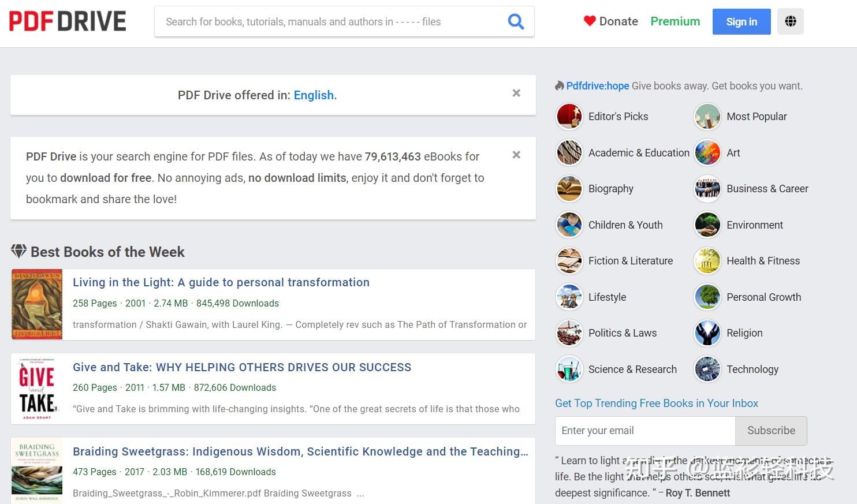Click the Academic & Education category icon
857x504 pixels.
569,153
